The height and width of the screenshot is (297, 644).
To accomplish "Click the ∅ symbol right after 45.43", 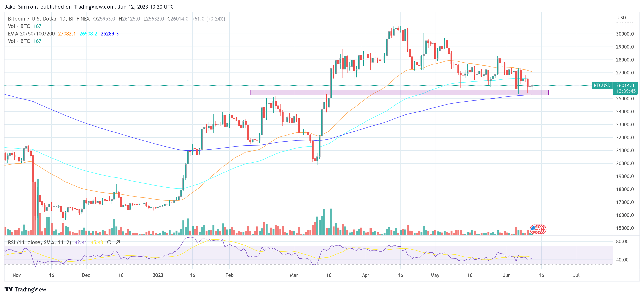I will (x=109, y=242).
